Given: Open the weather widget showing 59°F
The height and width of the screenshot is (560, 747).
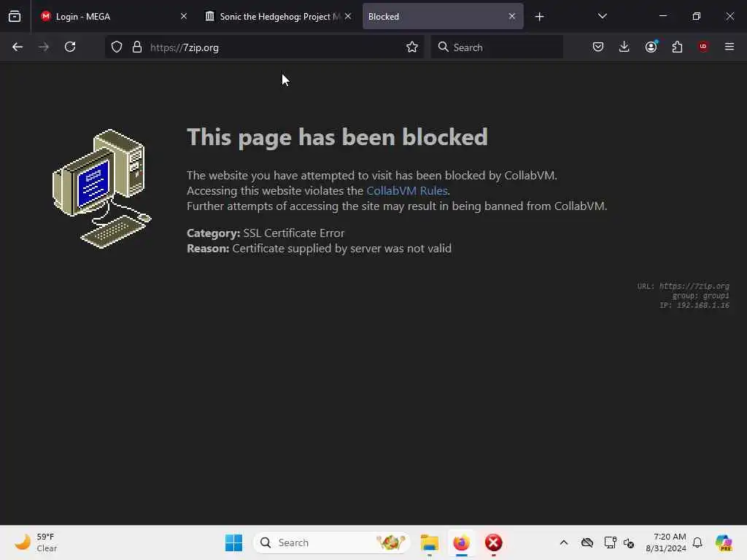Looking at the screenshot, I should pos(36,542).
